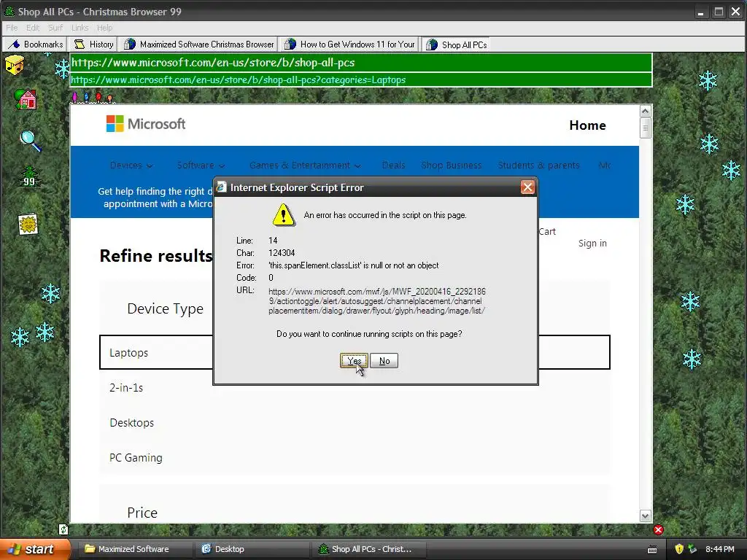Click the Cart link

click(x=547, y=231)
